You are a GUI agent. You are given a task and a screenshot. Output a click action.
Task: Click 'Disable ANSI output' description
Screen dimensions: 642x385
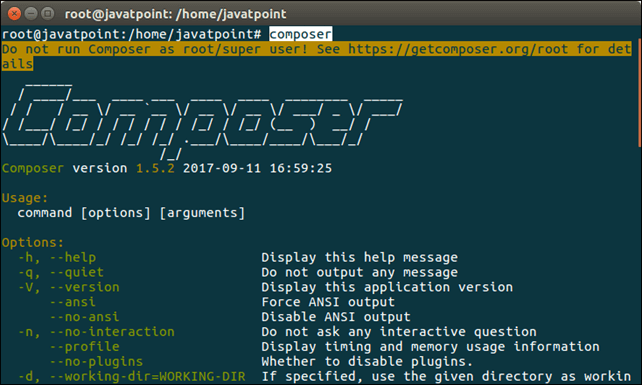pyautogui.click(x=336, y=317)
